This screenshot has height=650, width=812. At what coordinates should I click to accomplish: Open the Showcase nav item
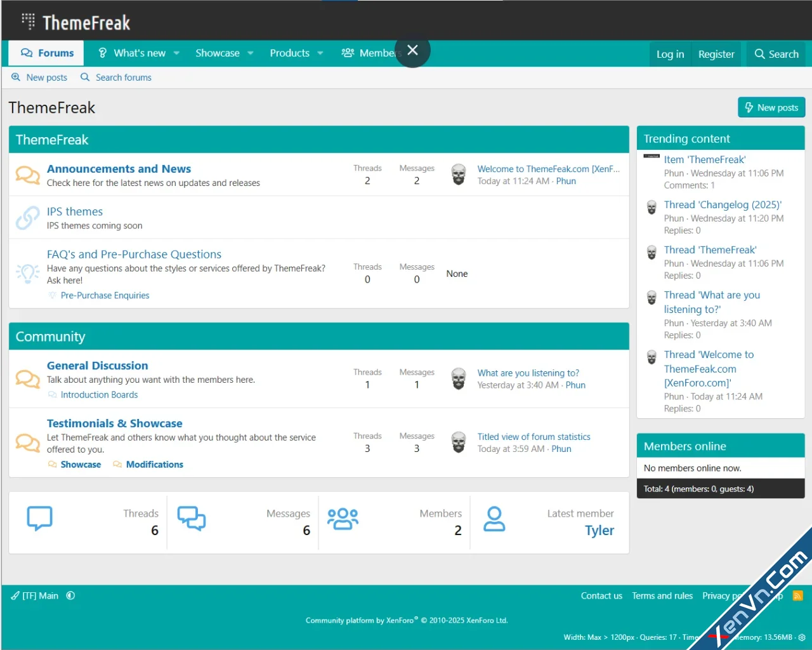218,53
